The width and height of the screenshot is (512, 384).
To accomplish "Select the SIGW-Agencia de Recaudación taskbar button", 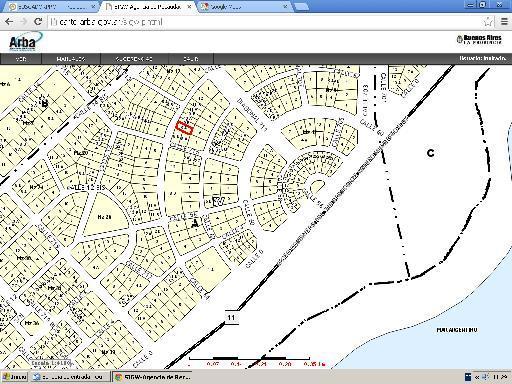I will coord(153,377).
